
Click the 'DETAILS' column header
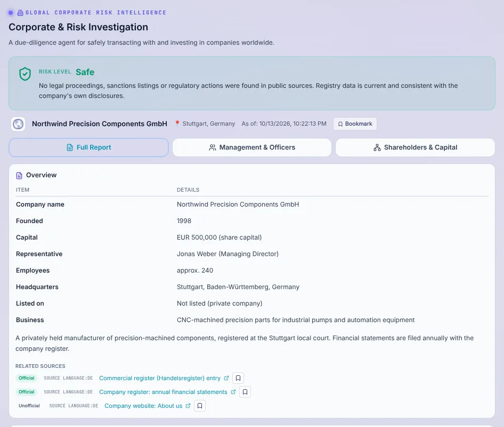[x=188, y=190]
